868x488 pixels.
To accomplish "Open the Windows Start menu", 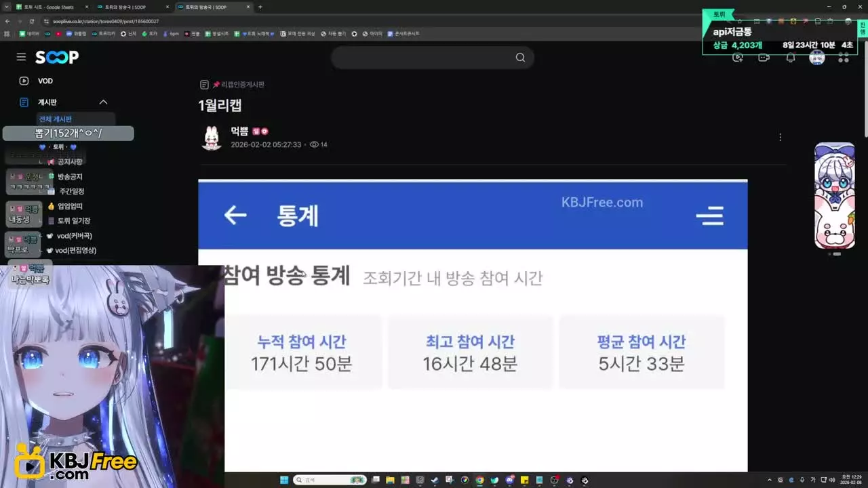I will click(284, 481).
